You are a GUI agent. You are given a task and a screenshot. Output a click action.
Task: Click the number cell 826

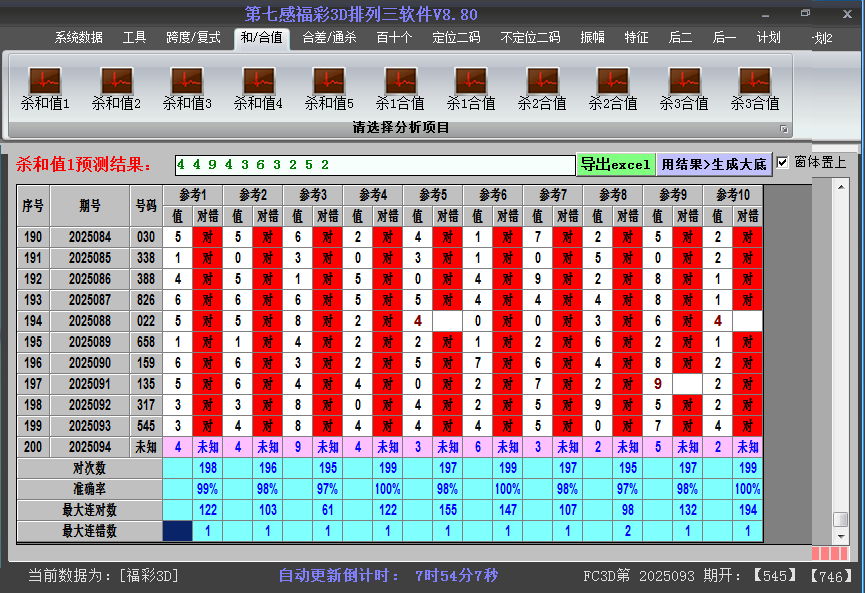point(146,300)
